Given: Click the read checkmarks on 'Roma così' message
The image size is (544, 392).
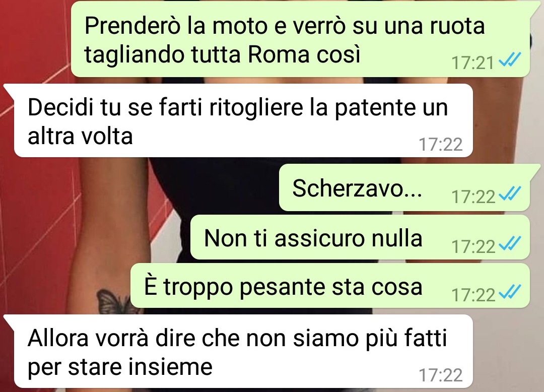Looking at the screenshot, I should [x=509, y=60].
